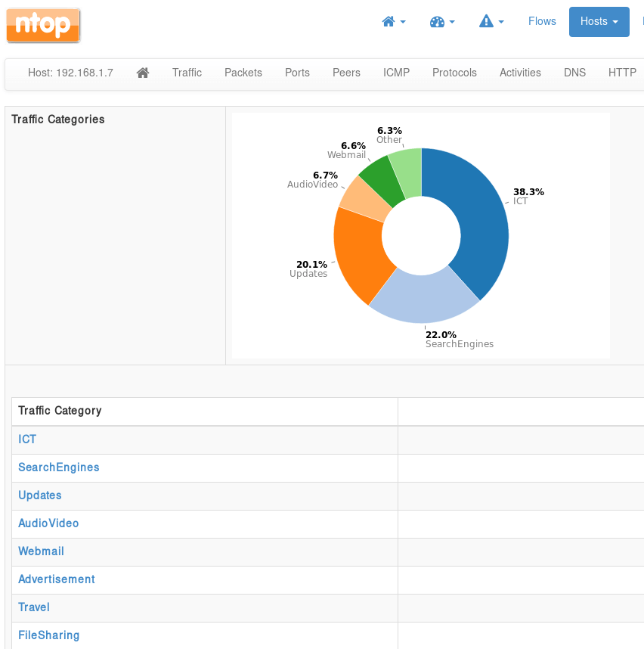Viewport: 644px width, 649px height.
Task: Open the dashboard gauge dropdown menu
Action: [441, 22]
